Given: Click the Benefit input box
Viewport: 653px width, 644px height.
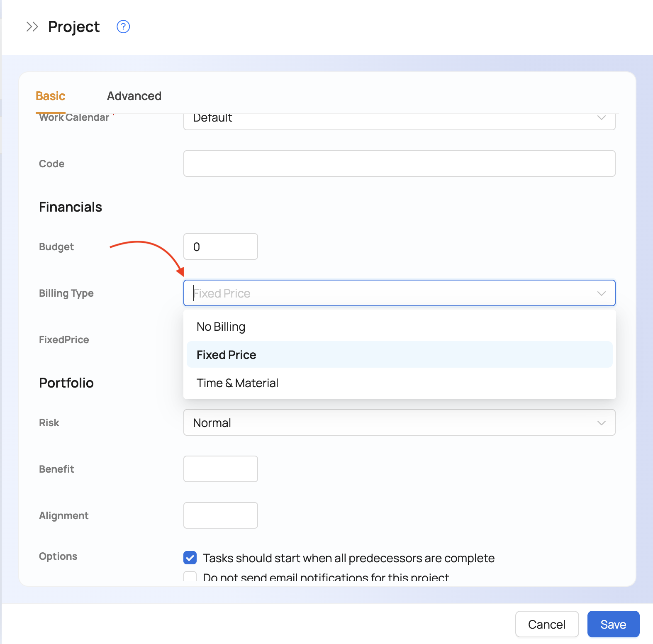Looking at the screenshot, I should coord(221,469).
